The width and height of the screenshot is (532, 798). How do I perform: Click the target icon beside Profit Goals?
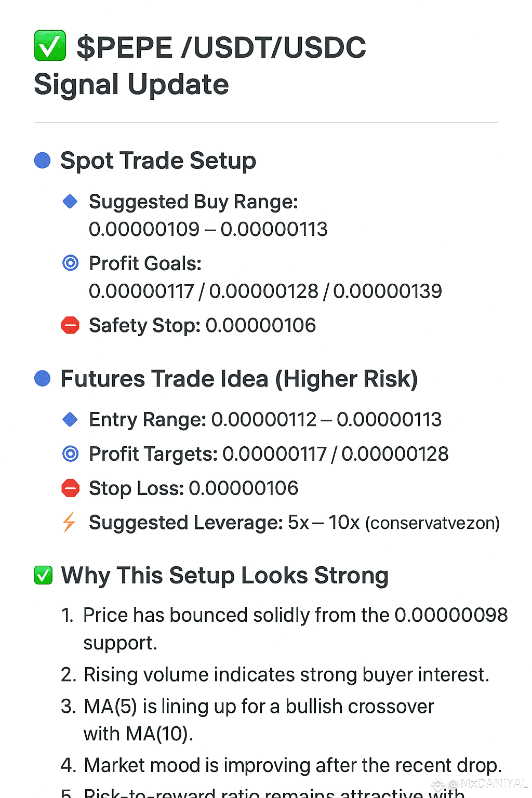[x=70, y=263]
